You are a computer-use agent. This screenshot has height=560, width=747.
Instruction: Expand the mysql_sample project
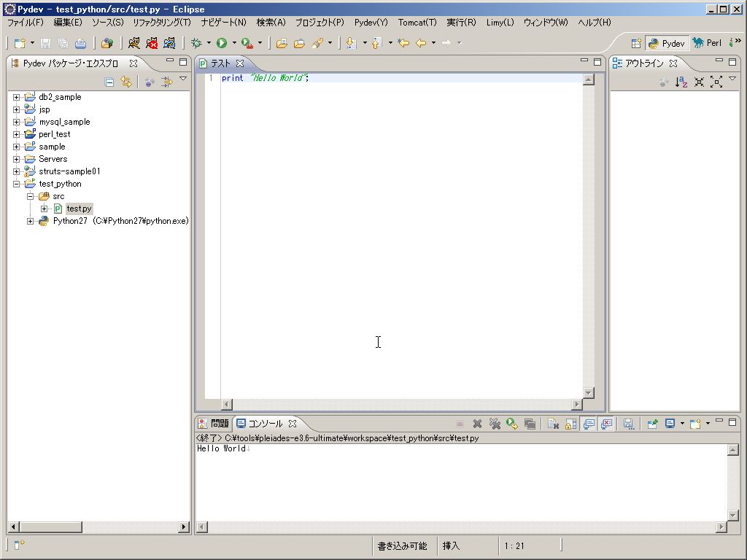click(16, 122)
